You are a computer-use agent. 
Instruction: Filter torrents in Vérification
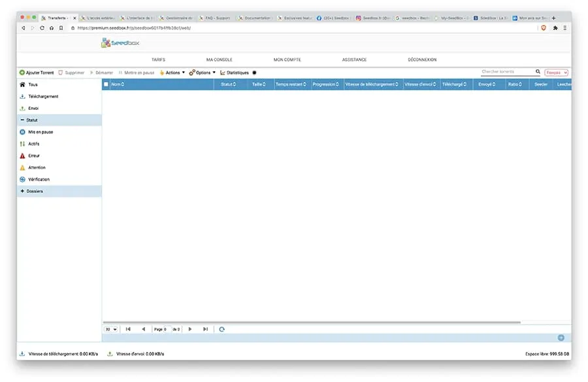tap(59, 179)
